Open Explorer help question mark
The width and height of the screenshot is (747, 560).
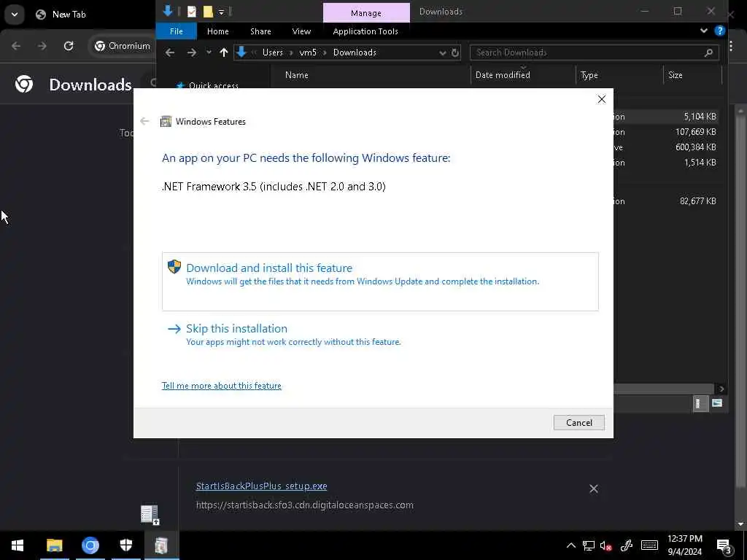tap(720, 31)
